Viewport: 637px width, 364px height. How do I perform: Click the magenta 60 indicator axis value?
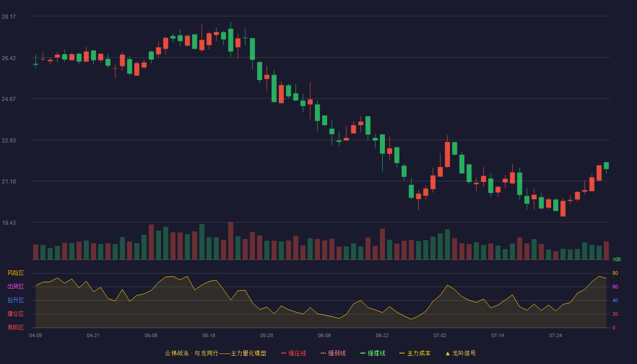coord(615,287)
